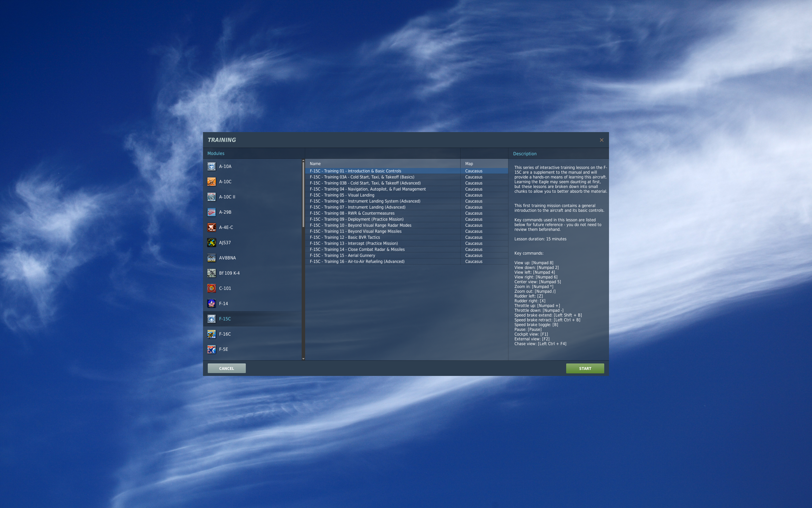Select Training 06 - Instrument Landing System (Advanced)
This screenshot has height=508, width=812.
pos(406,201)
